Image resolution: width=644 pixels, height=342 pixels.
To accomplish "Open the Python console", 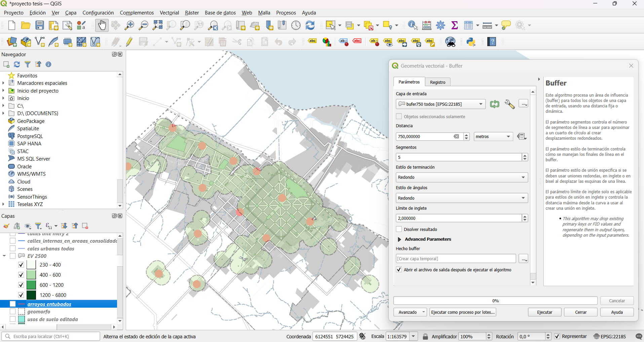I will coord(471,42).
